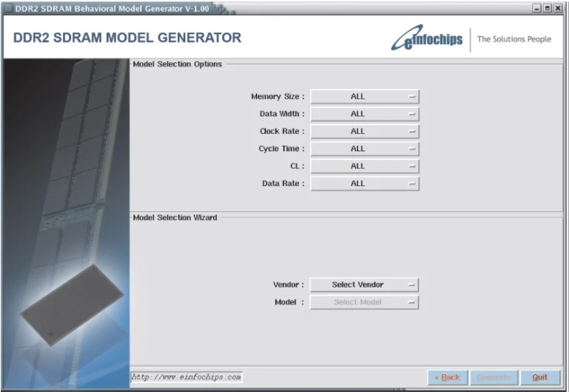This screenshot has width=569, height=392.
Task: Minimize the Model Generator window
Action: coord(537,8)
